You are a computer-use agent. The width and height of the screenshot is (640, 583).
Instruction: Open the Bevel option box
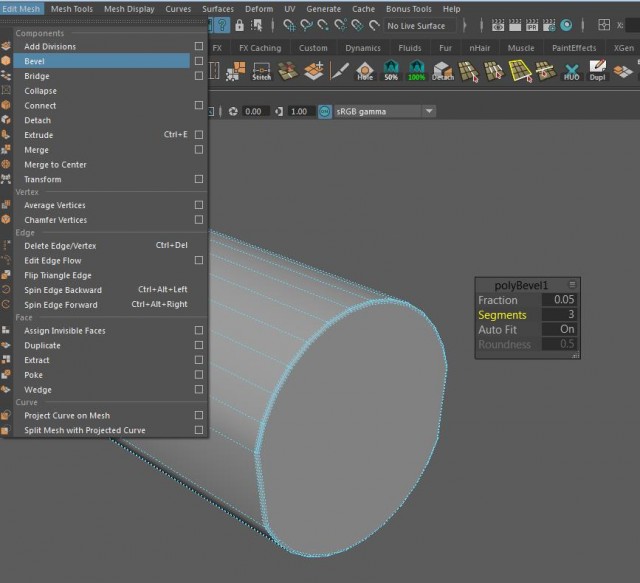click(x=199, y=61)
